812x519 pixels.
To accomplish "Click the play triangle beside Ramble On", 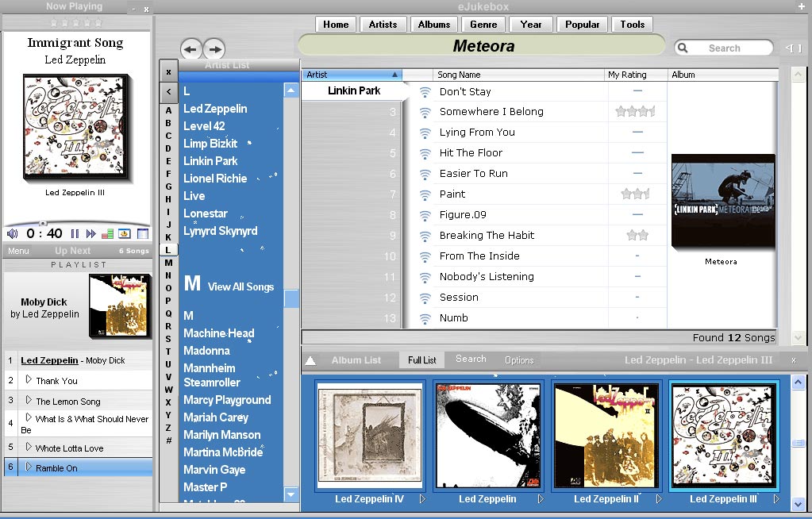I will [x=29, y=467].
